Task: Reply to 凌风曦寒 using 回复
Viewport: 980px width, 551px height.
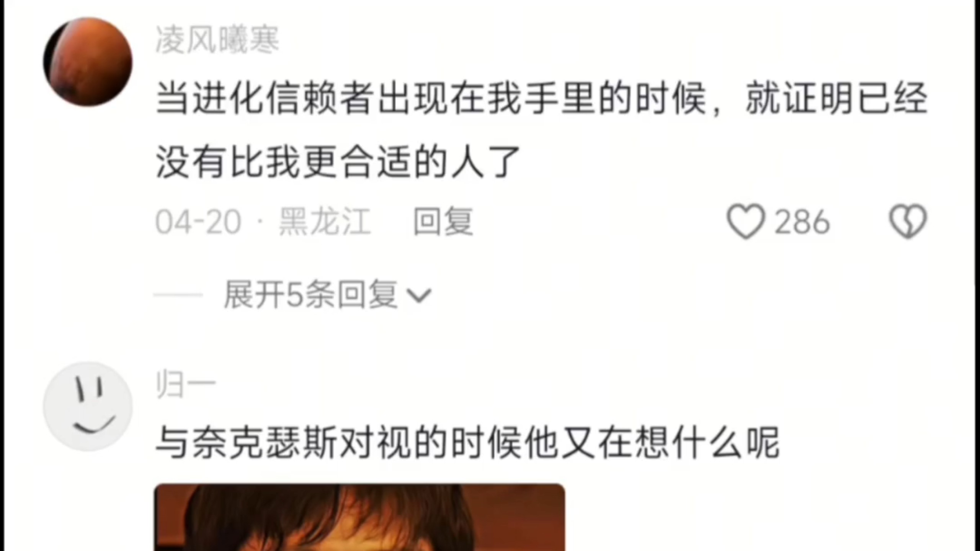Action: (443, 222)
